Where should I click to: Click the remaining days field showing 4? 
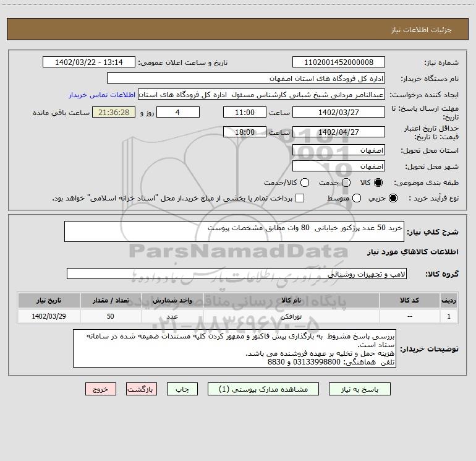pos(178,112)
